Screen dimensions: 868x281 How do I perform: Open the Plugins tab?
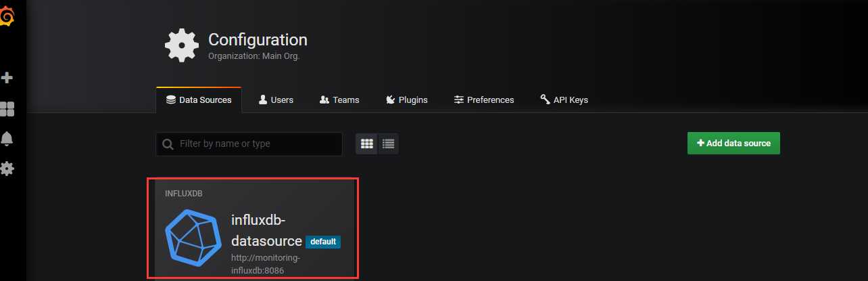(407, 100)
